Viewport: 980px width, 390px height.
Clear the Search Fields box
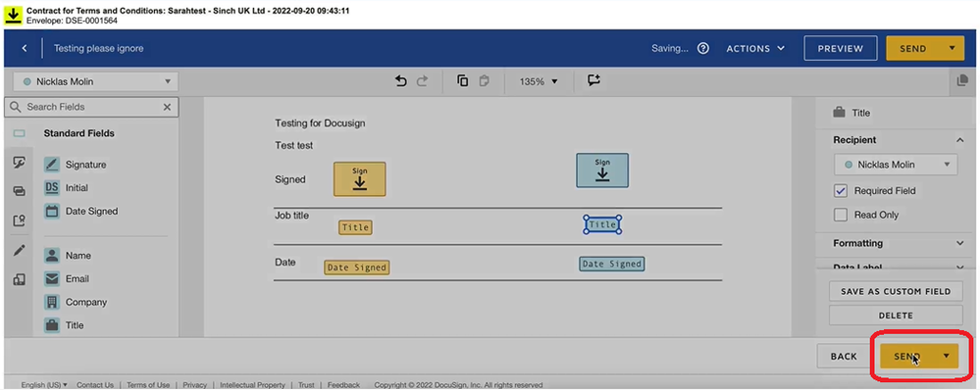[x=167, y=108]
